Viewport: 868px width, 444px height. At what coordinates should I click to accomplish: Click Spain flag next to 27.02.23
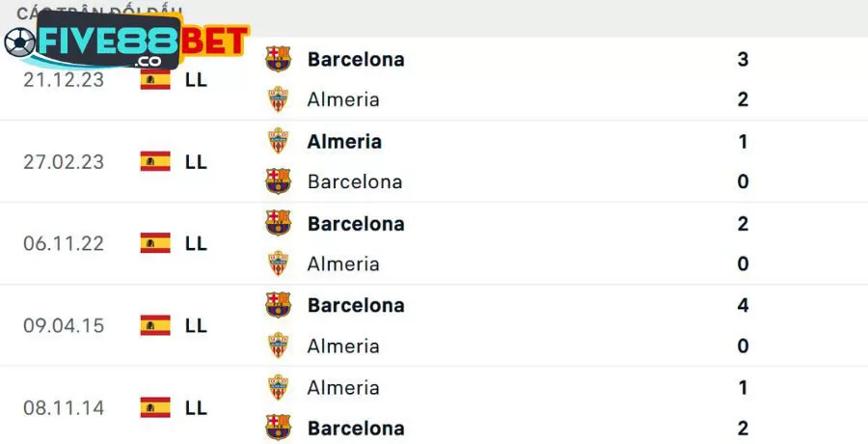154,161
